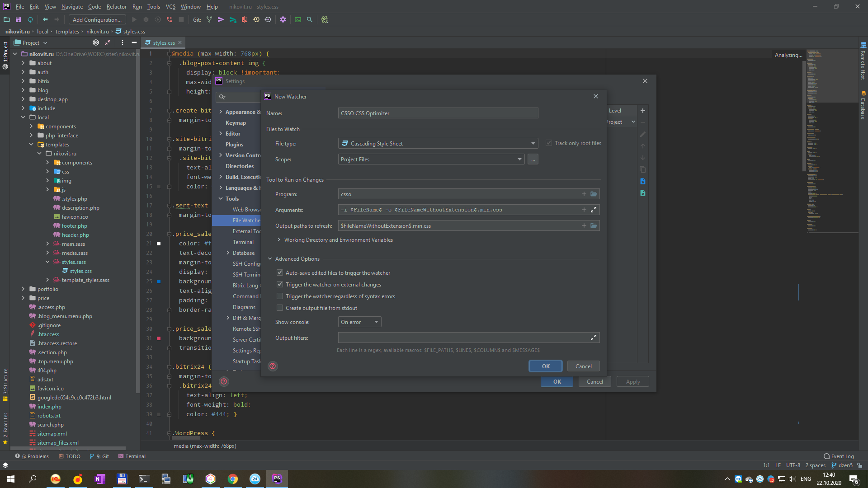Click the white color swatch at line 21
The width and height of the screenshot is (868, 488).
click(159, 243)
